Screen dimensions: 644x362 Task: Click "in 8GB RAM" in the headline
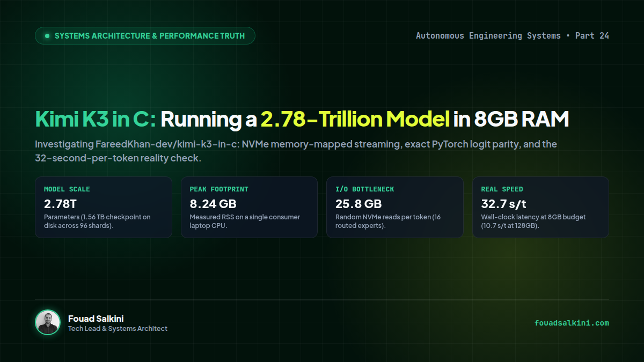511,119
